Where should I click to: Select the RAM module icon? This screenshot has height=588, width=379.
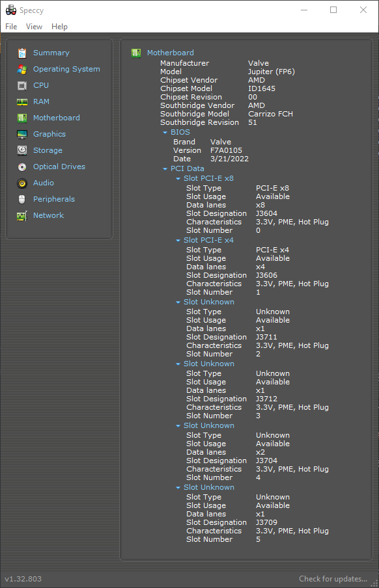[23, 101]
